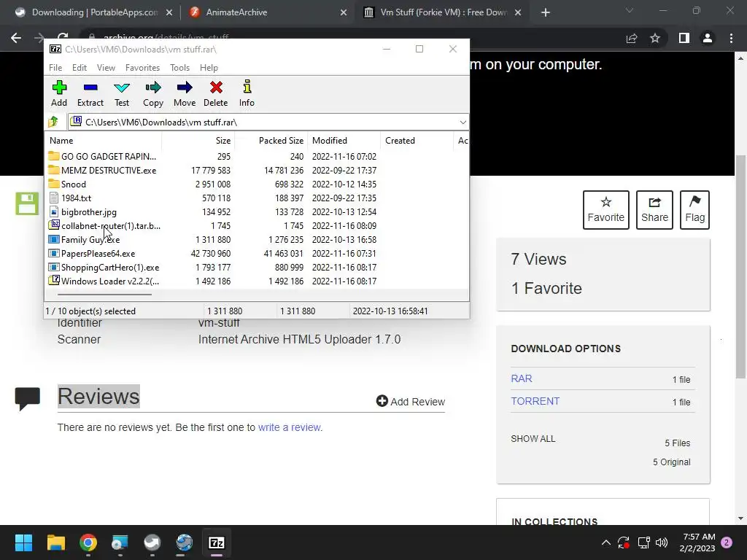Download the TORRENT file option
This screenshot has height=560, width=747.
(535, 401)
